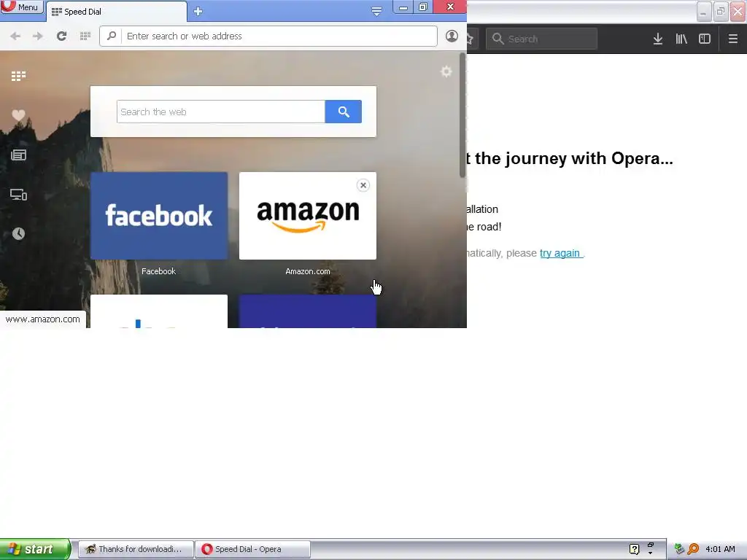
Task: Click the Facebook label text
Action: coord(158,271)
